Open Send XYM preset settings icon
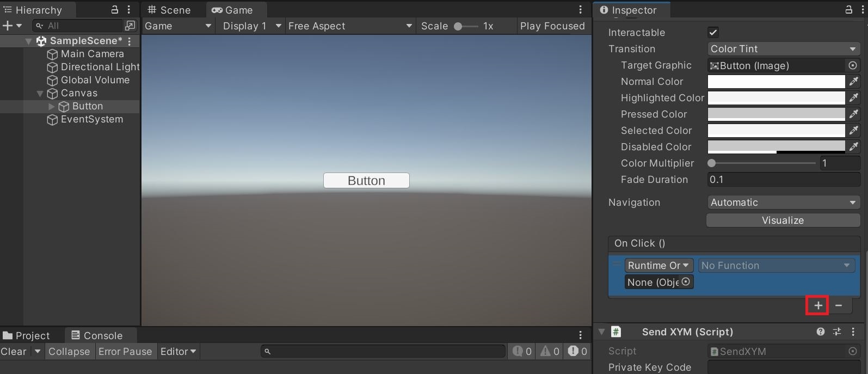Image resolution: width=868 pixels, height=374 pixels. click(x=837, y=332)
